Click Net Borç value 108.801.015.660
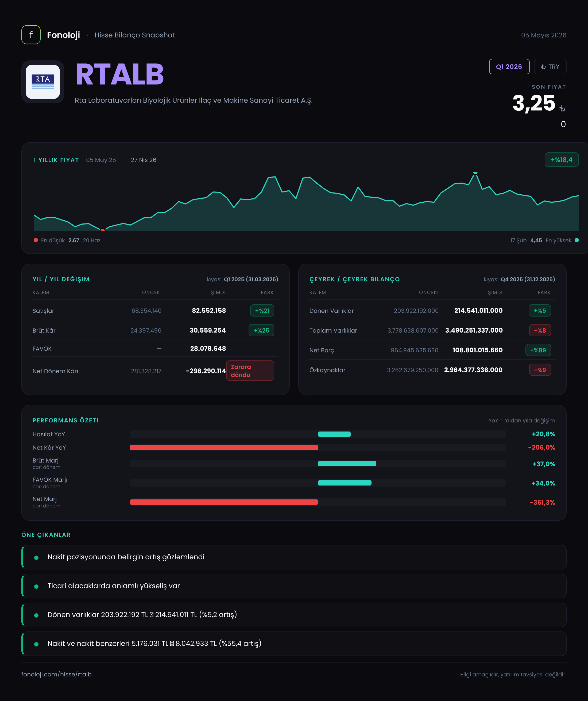The height and width of the screenshot is (701, 588). coord(478,350)
